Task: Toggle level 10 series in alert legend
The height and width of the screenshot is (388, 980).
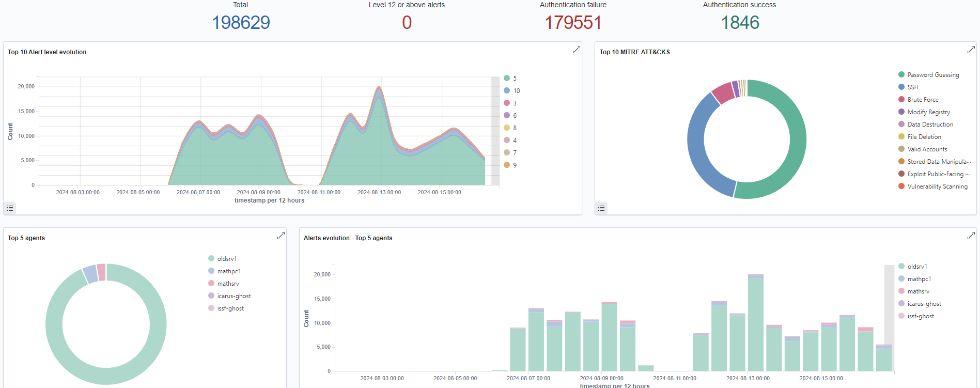Action: [512, 91]
